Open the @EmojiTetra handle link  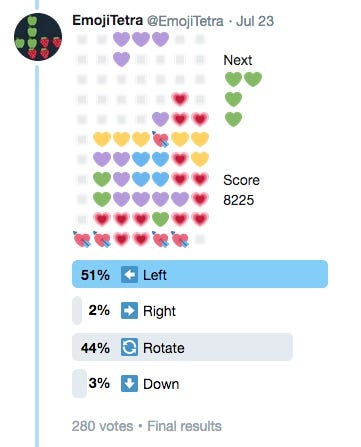click(185, 21)
